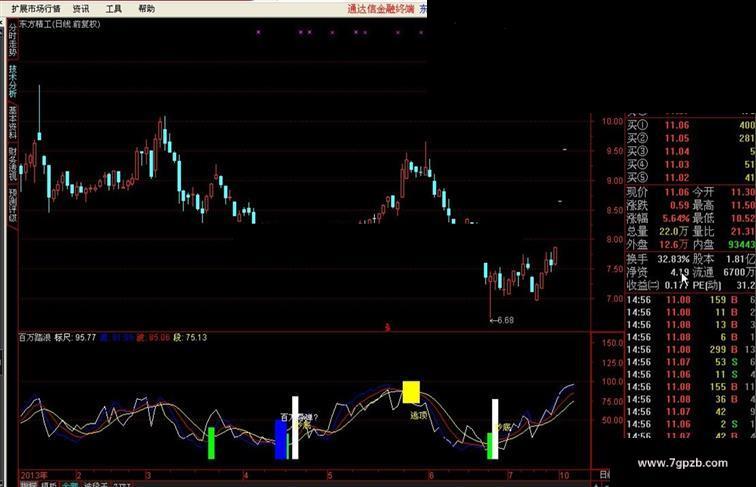Click the tick row with volume 159 B
Viewport: 756px width, 487px height.
690,300
